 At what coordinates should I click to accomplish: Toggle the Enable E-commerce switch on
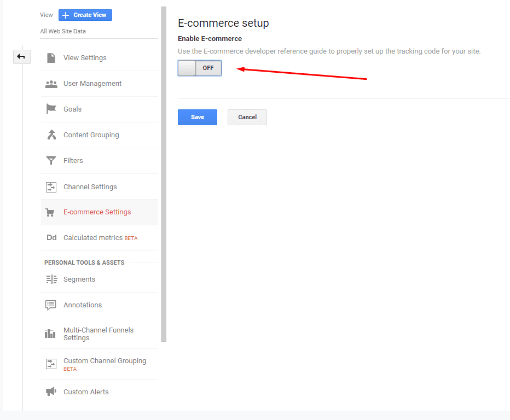click(x=200, y=68)
